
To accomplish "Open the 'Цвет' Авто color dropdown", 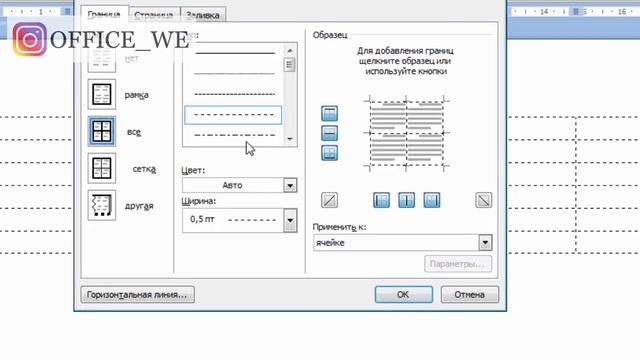I will 290,185.
